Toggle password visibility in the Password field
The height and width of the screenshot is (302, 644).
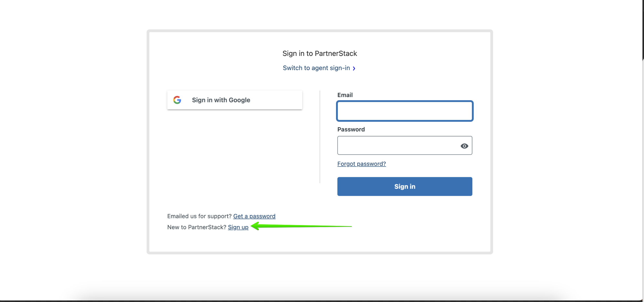click(x=464, y=146)
